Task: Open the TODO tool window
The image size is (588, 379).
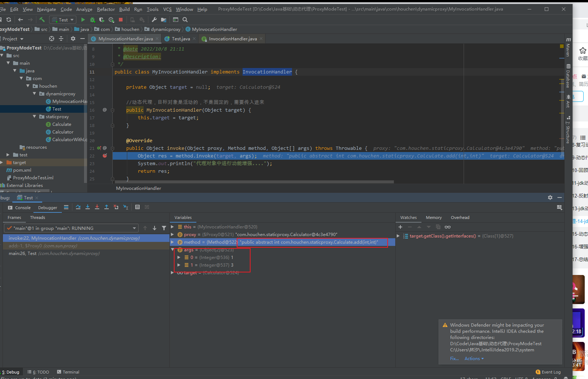Action: [x=38, y=372]
